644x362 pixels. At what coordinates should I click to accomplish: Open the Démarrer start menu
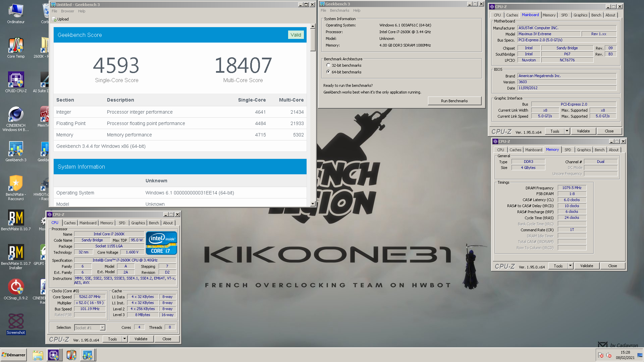(x=13, y=355)
